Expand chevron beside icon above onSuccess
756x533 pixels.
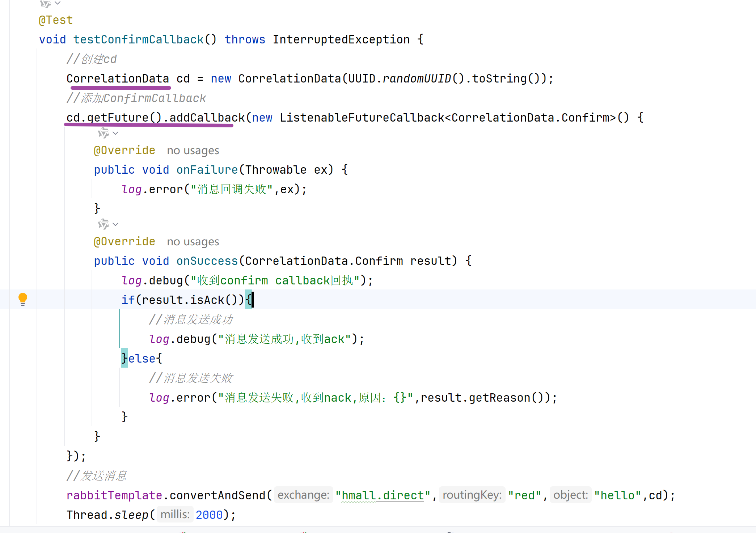click(x=115, y=224)
